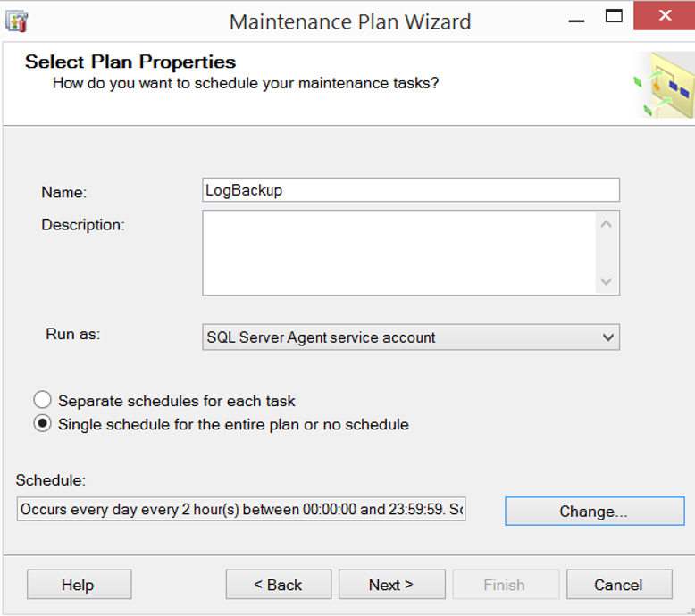This screenshot has height=616, width=695.
Task: Click the Schedule summary text field
Action: pos(241,509)
